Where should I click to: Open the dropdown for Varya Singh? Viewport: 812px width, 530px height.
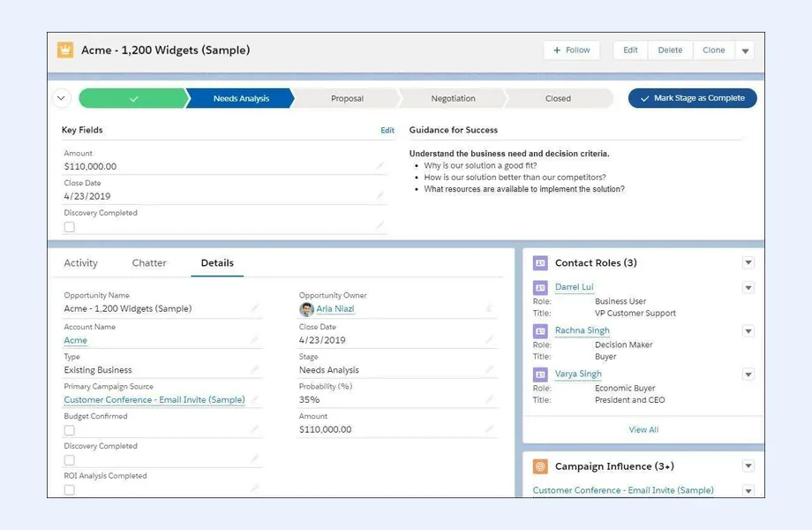click(748, 374)
